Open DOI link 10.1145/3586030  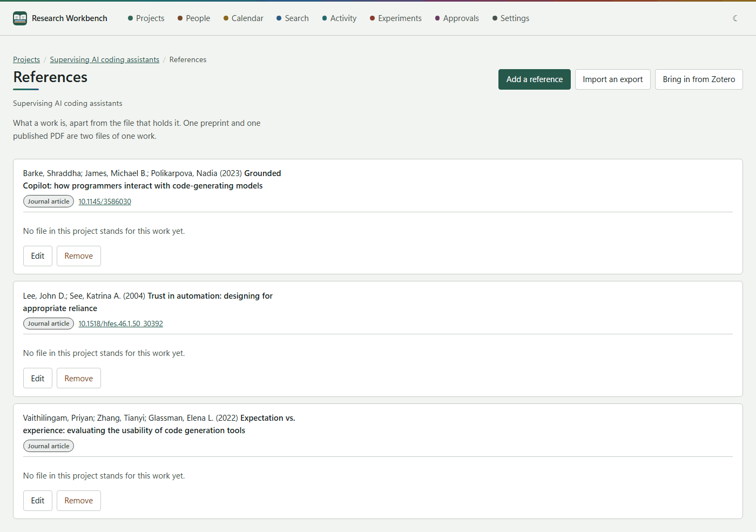[x=105, y=201]
